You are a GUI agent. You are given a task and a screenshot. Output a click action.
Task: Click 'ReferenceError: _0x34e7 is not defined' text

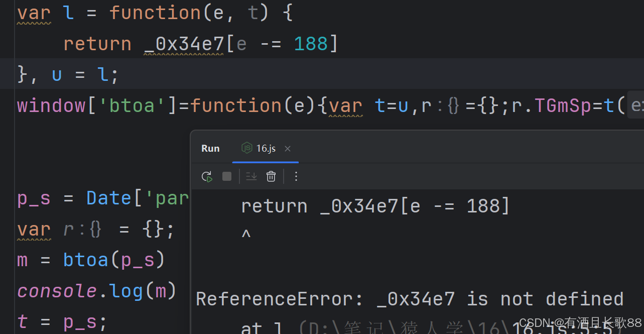[x=409, y=299]
